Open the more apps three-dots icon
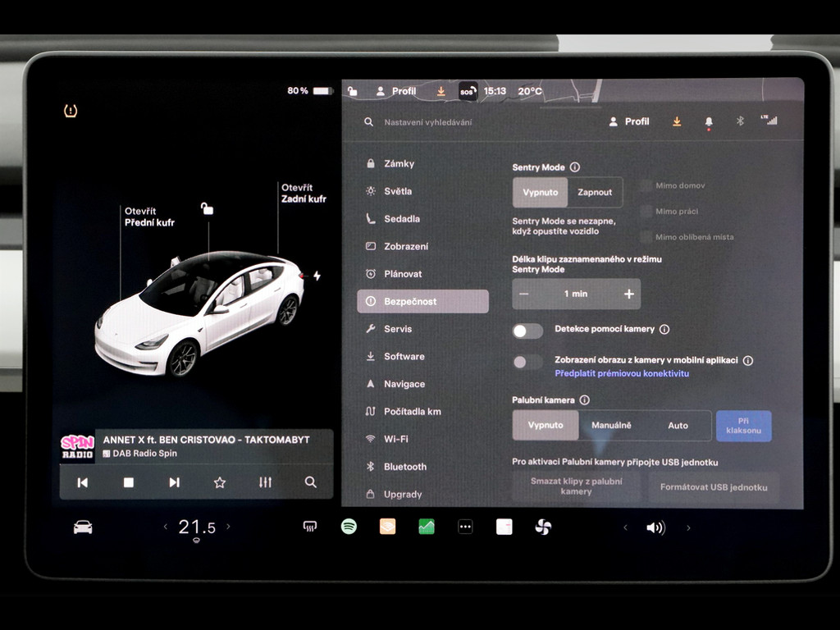 465,527
